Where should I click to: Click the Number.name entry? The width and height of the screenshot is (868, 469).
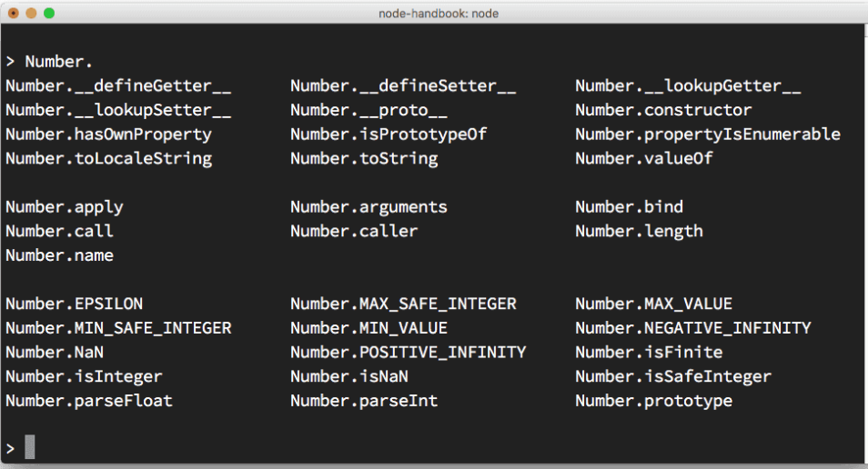coord(60,255)
